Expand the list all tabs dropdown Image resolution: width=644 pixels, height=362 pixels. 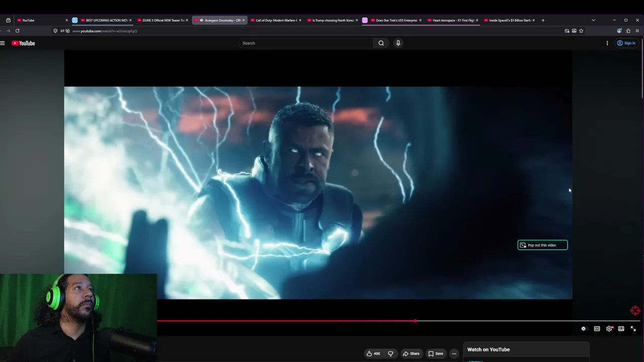click(x=593, y=20)
